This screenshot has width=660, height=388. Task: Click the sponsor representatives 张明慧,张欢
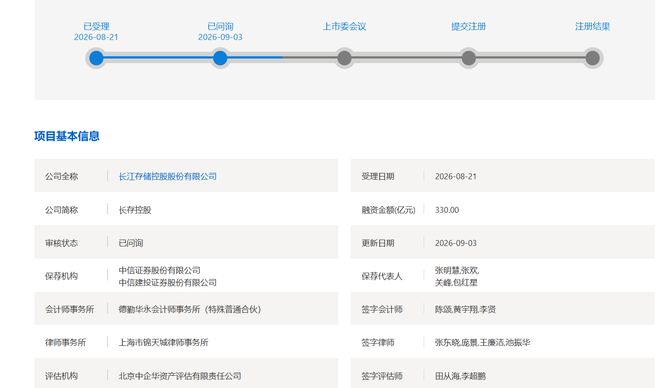tap(457, 270)
